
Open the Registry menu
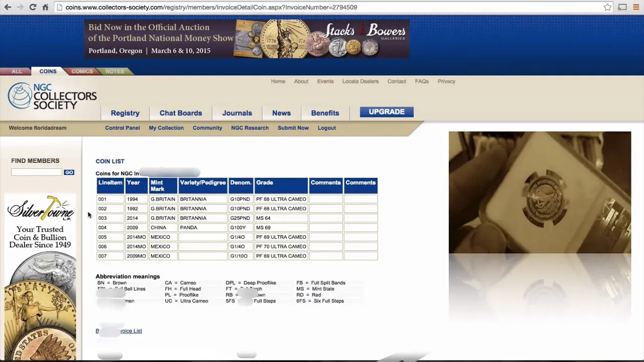click(x=125, y=113)
